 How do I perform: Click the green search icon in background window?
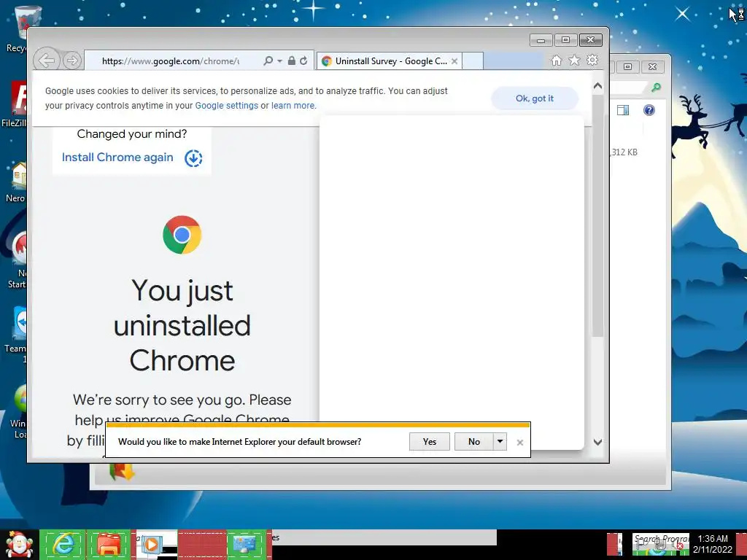click(656, 87)
